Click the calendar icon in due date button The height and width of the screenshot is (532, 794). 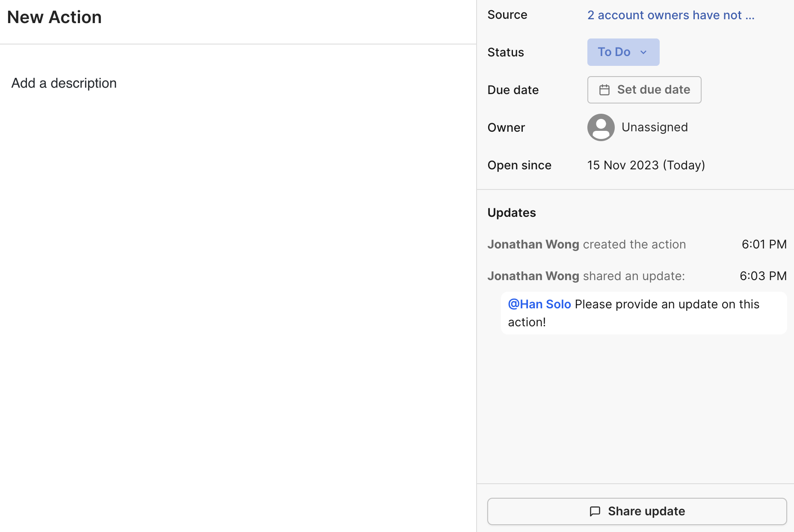[604, 90]
